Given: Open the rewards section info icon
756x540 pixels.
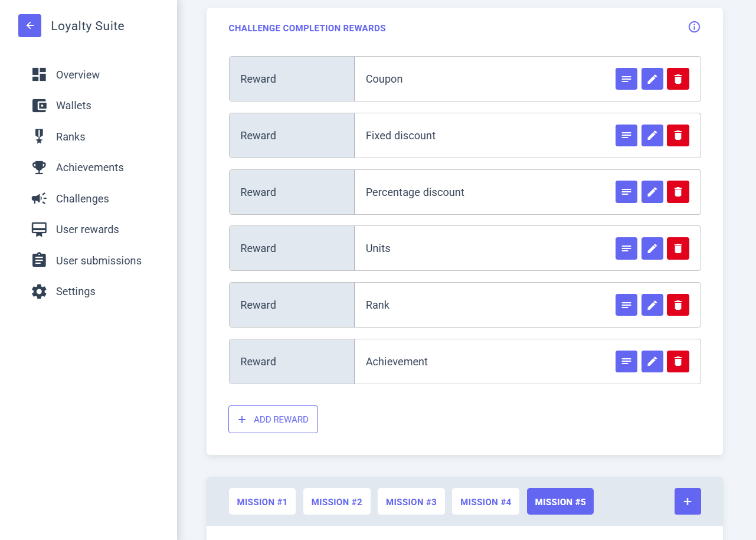Looking at the screenshot, I should pyautogui.click(x=694, y=27).
